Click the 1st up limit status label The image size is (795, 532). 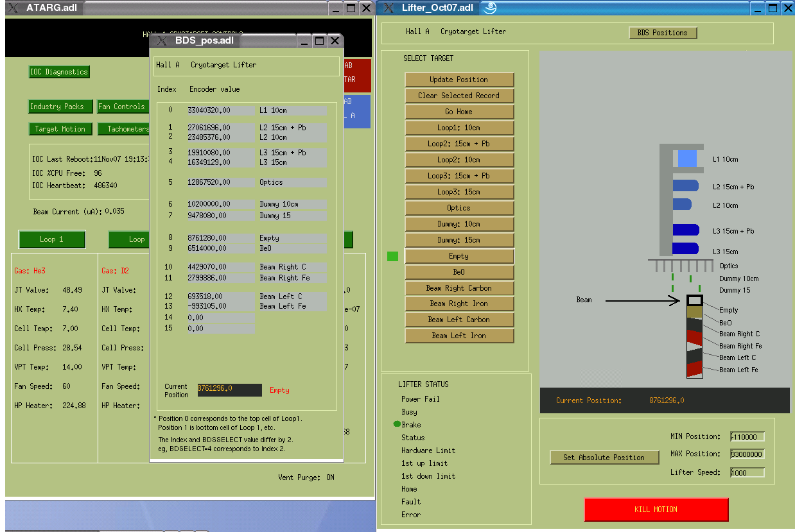coord(424,463)
